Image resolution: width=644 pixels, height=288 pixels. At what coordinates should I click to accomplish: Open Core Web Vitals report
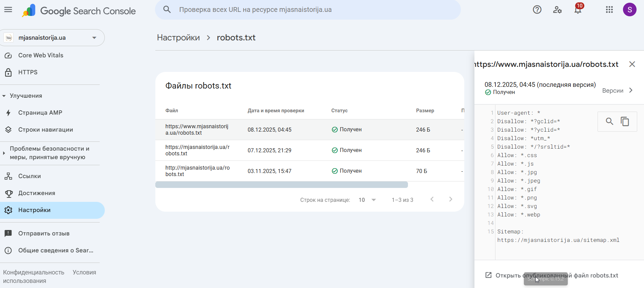(41, 55)
